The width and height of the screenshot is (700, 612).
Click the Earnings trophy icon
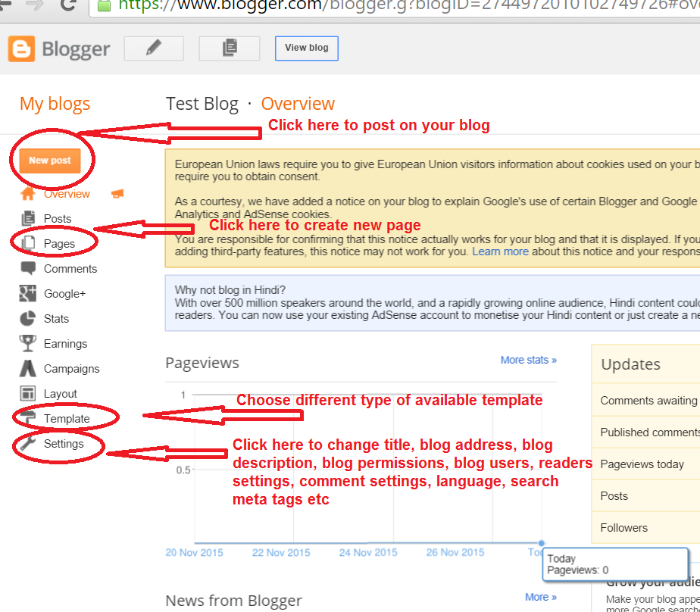pos(28,343)
